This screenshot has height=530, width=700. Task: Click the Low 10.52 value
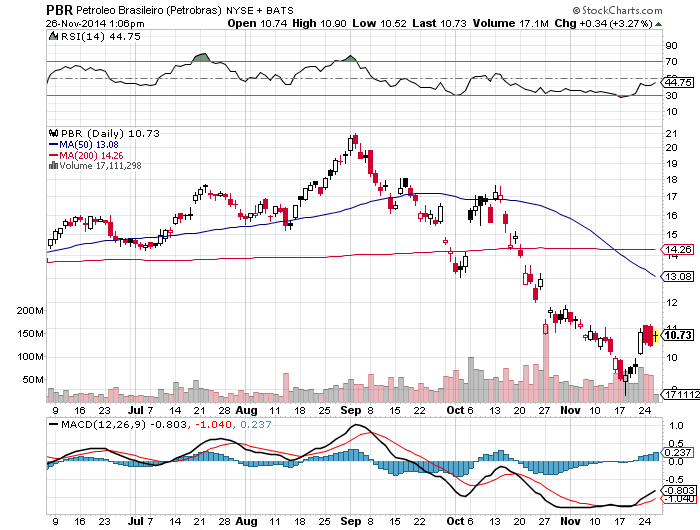tap(379, 24)
